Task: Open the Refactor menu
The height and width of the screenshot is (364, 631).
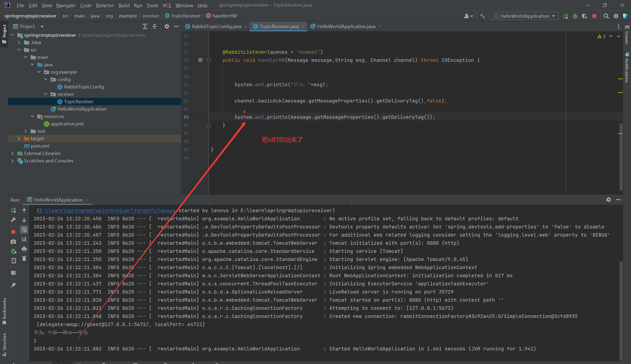Action: pos(105,5)
